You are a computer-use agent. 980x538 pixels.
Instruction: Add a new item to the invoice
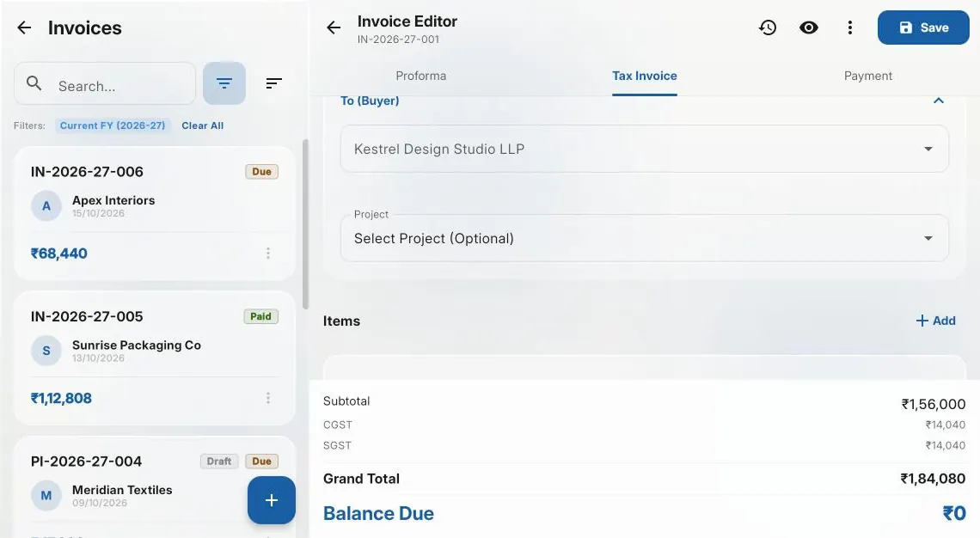(x=935, y=321)
